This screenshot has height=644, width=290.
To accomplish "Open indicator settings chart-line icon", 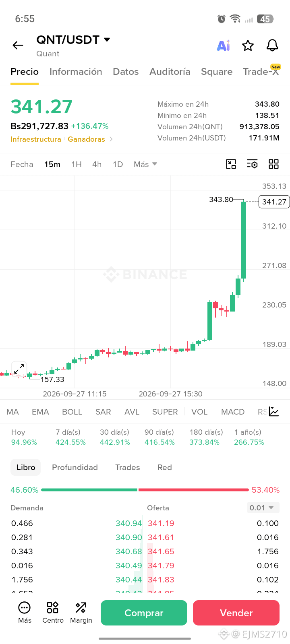I will click(274, 411).
